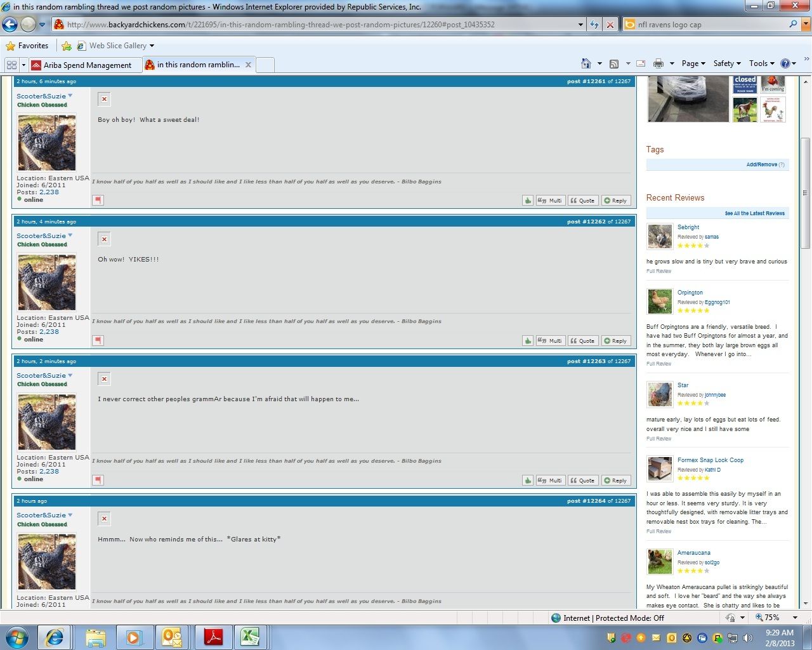Screen dimensions: 812x650
Task: Toggle Multi quote on post #12263
Action: (x=550, y=481)
